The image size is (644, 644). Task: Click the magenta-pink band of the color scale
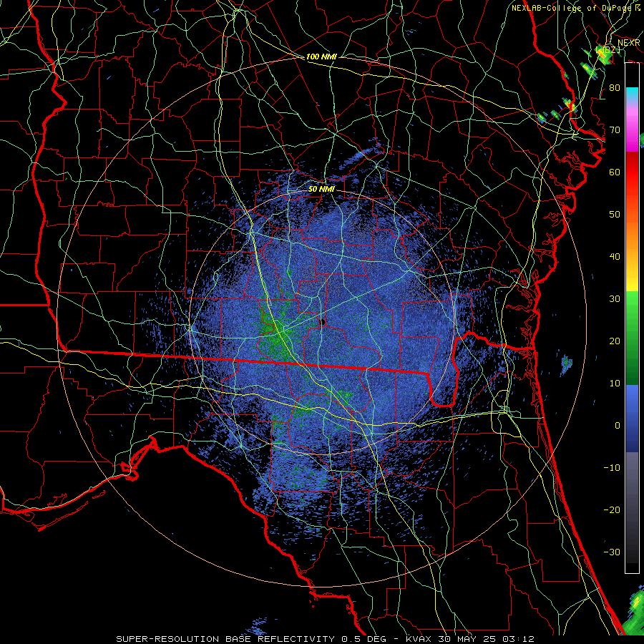pyautogui.click(x=632, y=127)
